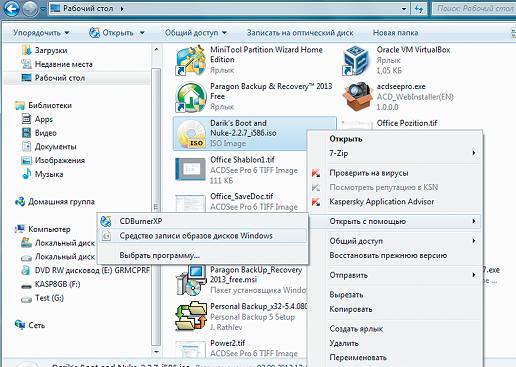This screenshot has height=367, width=516.
Task: Click the Компьютер icon in sidebar
Action: click(x=20, y=229)
